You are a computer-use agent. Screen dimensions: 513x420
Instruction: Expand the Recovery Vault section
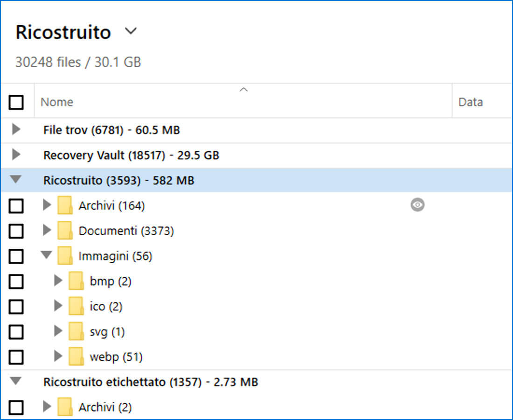pos(17,155)
